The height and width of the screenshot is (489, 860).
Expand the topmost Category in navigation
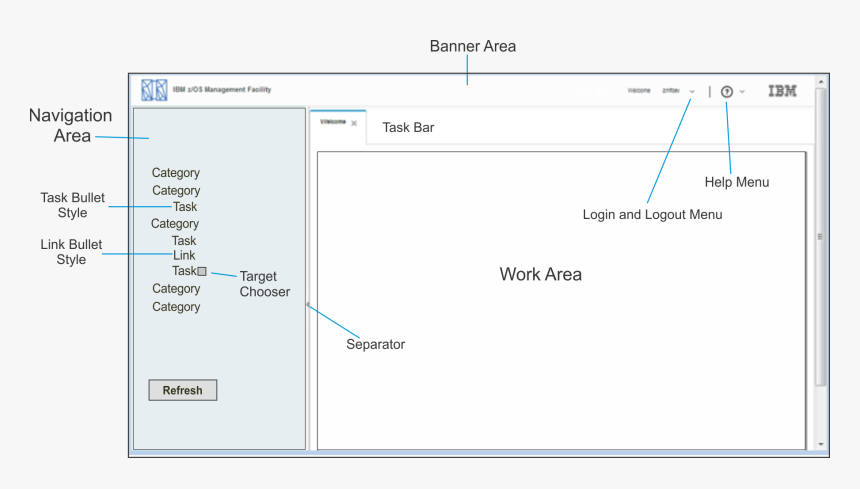pos(176,173)
